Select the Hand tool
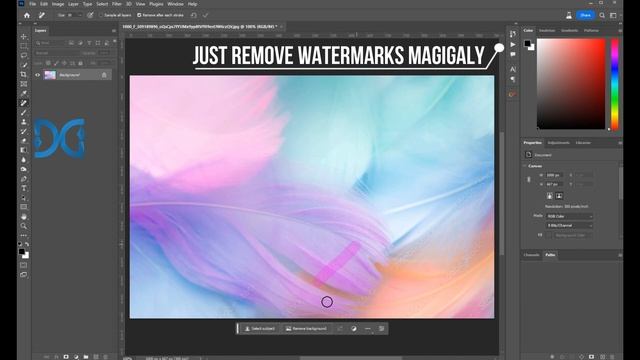 (x=24, y=216)
